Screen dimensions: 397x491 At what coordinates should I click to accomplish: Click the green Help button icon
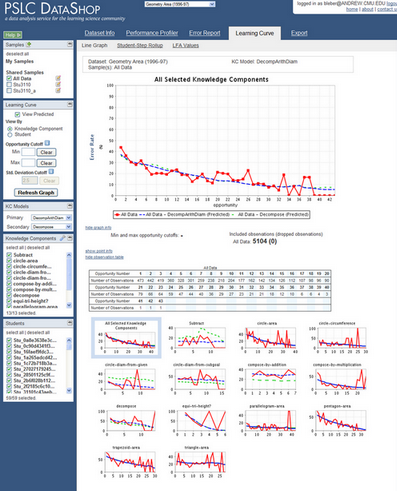click(13, 35)
